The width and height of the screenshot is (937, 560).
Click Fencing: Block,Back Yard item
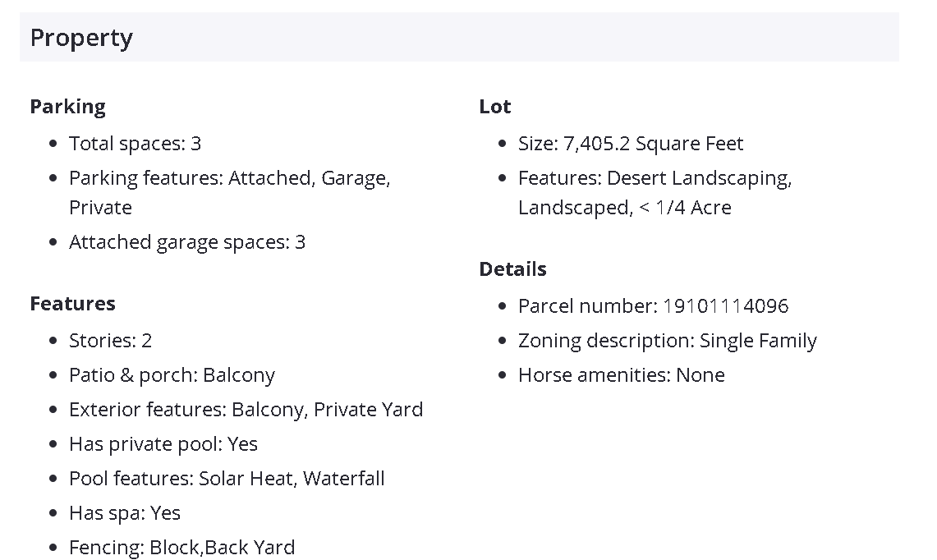(x=181, y=548)
